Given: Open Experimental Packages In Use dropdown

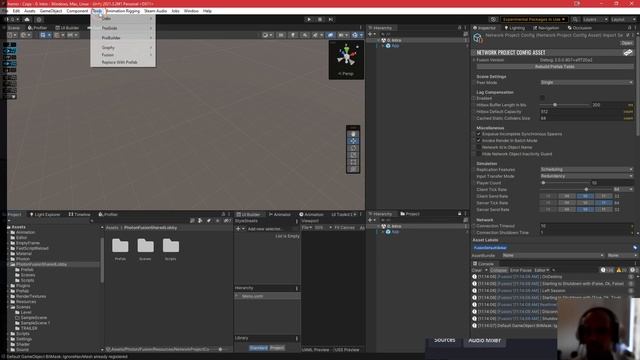Looking at the screenshot, I should (534, 19).
